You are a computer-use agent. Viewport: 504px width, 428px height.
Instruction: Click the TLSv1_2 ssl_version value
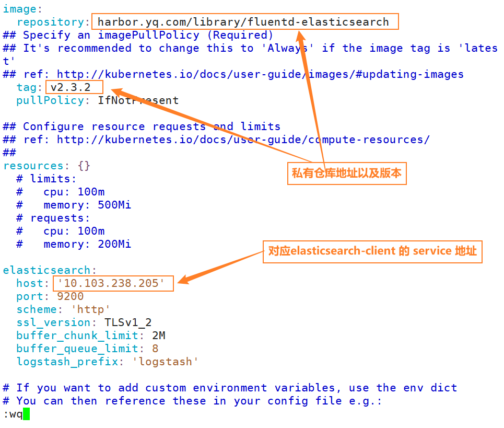(x=128, y=322)
